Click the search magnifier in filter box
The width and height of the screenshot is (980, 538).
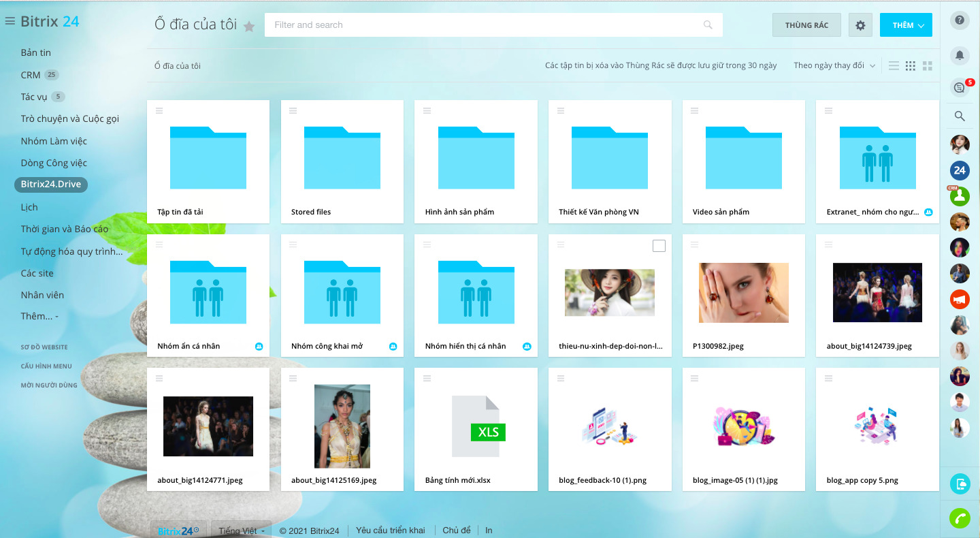point(708,25)
